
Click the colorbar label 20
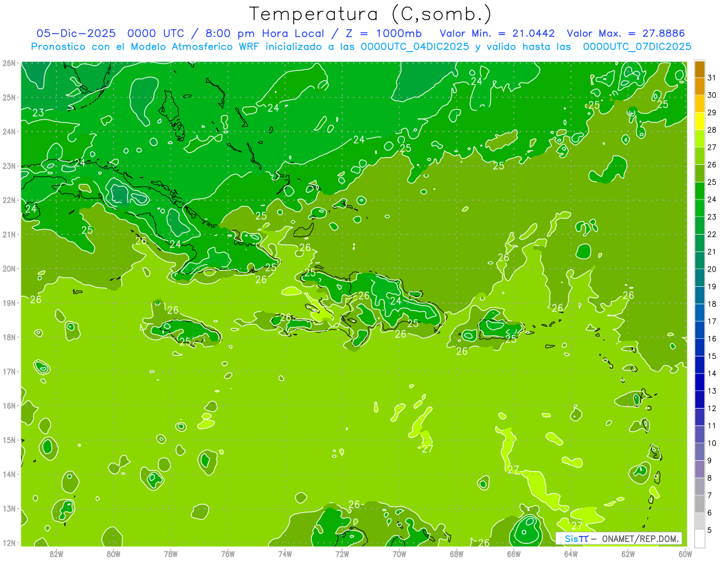712,269
